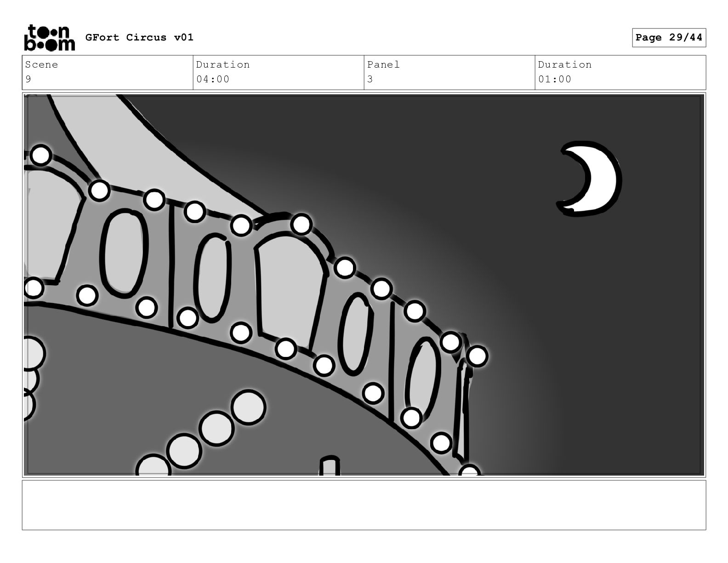Click the empty notes box below panel

tap(364, 505)
